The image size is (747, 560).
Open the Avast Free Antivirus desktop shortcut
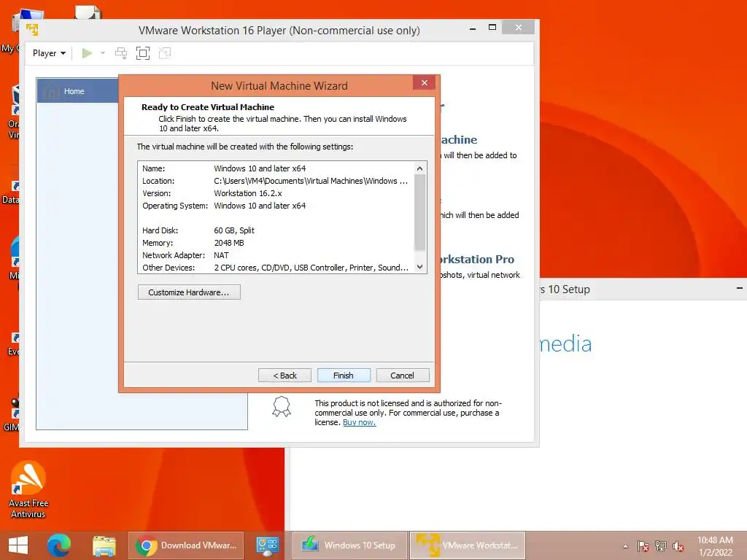(x=28, y=489)
